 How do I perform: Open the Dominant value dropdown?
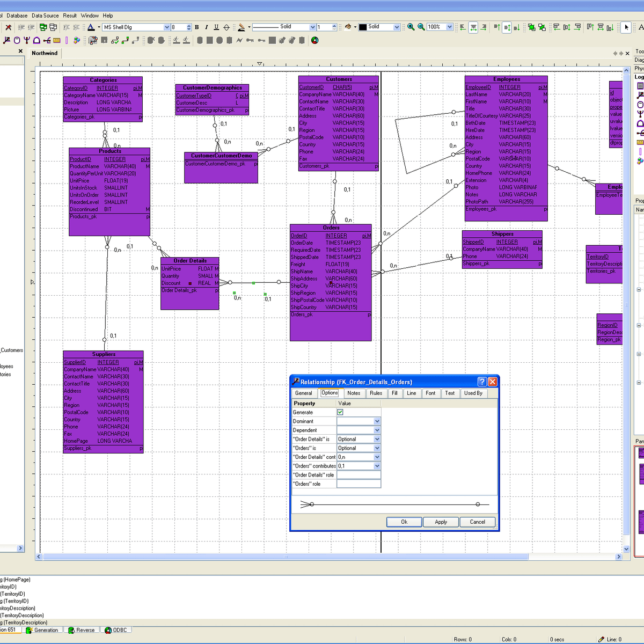pos(377,421)
